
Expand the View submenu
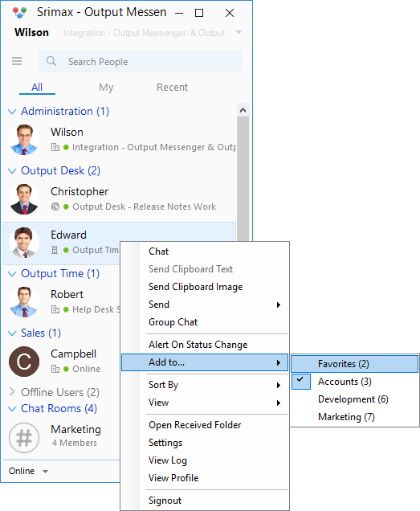point(205,403)
